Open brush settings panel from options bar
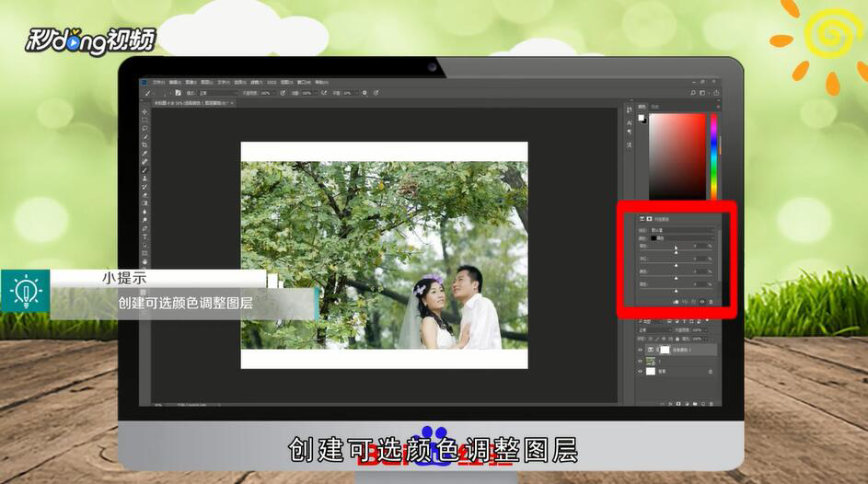This screenshot has width=868, height=484. 179,93
